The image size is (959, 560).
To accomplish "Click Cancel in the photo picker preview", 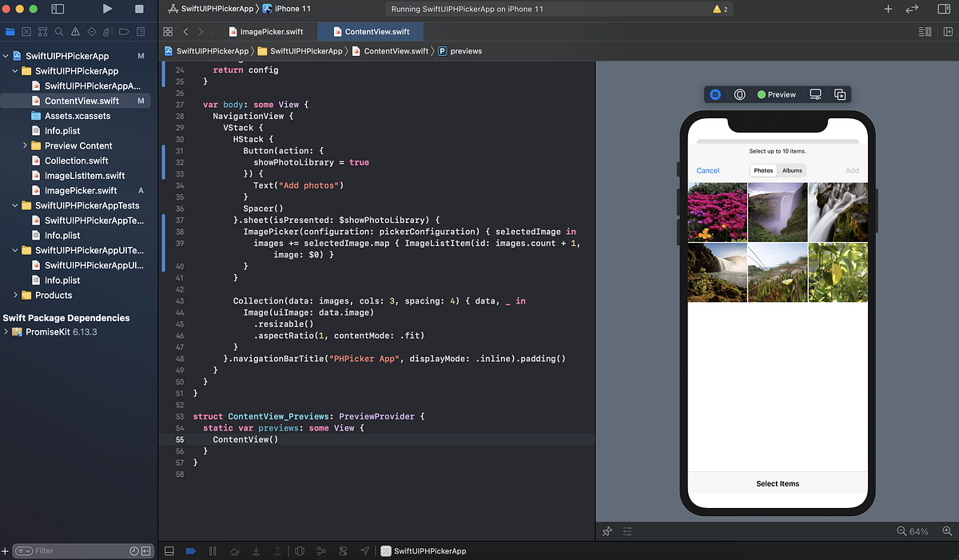I will 707,170.
